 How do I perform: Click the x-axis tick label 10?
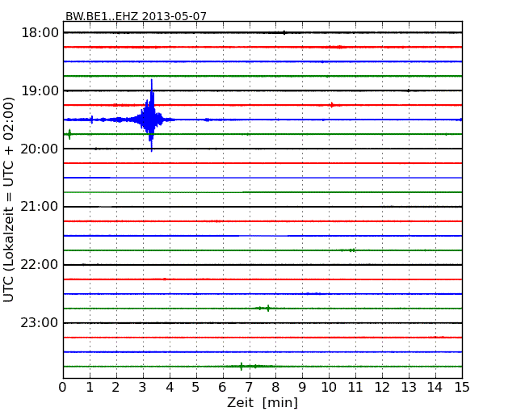[x=329, y=388]
